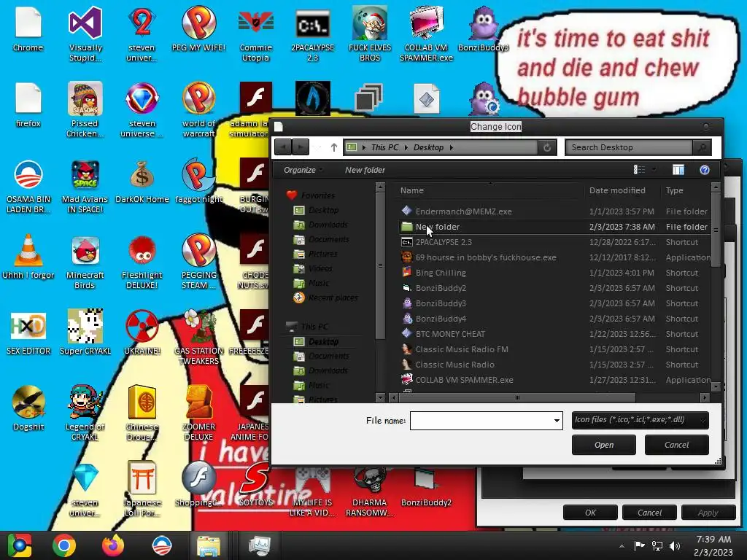Select the BTC MONEY CHEAT shortcut

(554, 334)
